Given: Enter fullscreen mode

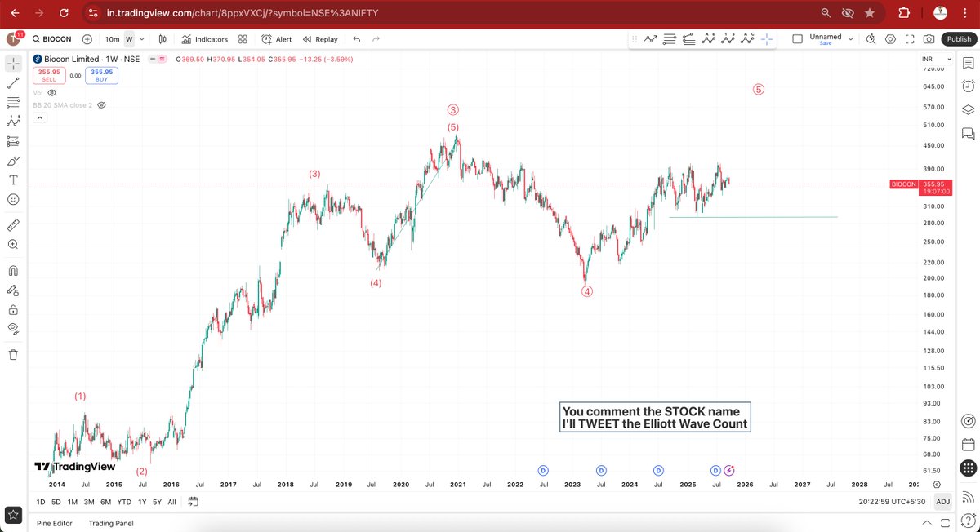Looking at the screenshot, I should (910, 39).
